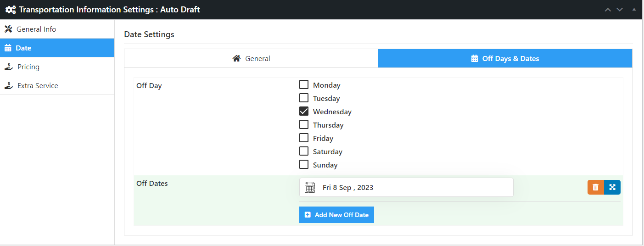Click the calendar icon in Off Dates field
The height and width of the screenshot is (246, 644).
pos(310,187)
